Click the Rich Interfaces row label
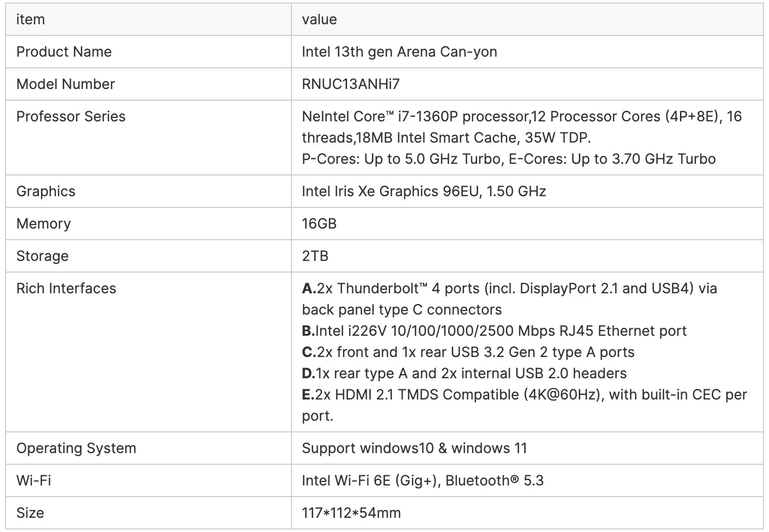 pyautogui.click(x=66, y=289)
